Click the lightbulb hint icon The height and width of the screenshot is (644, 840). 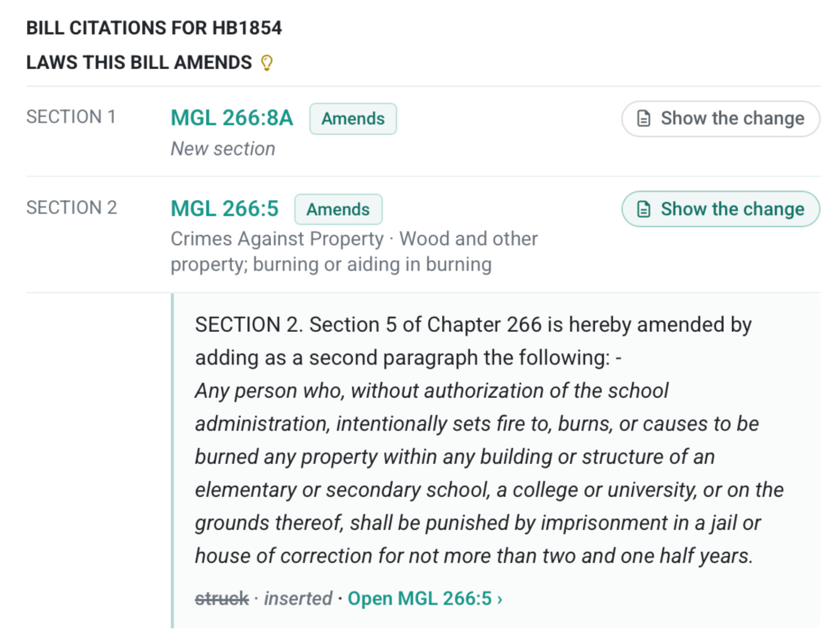pyautogui.click(x=267, y=63)
